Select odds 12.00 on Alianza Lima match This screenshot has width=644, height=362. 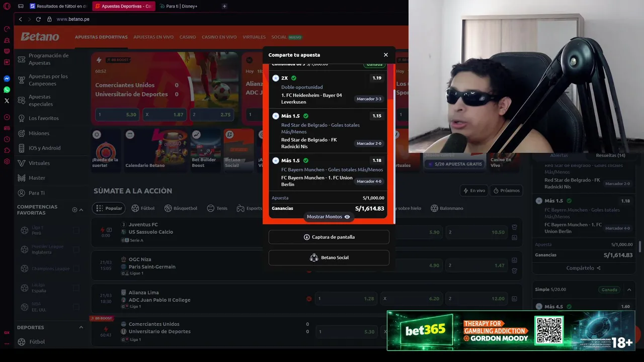(477, 299)
